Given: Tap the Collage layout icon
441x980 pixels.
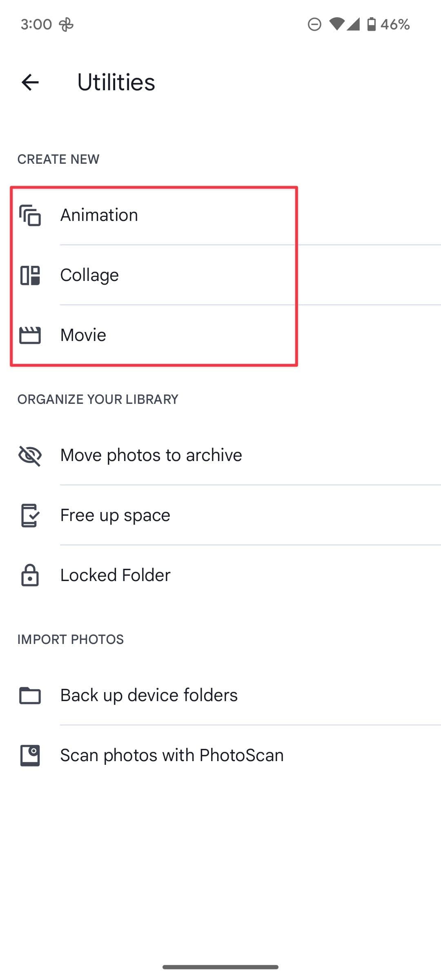Looking at the screenshot, I should pyautogui.click(x=30, y=275).
